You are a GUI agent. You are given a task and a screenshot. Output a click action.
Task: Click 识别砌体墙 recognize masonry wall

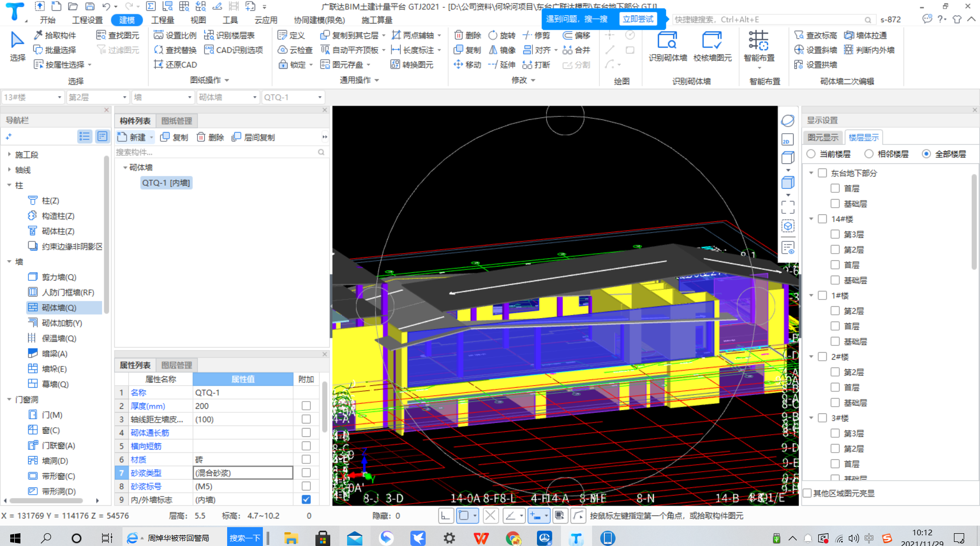point(668,47)
